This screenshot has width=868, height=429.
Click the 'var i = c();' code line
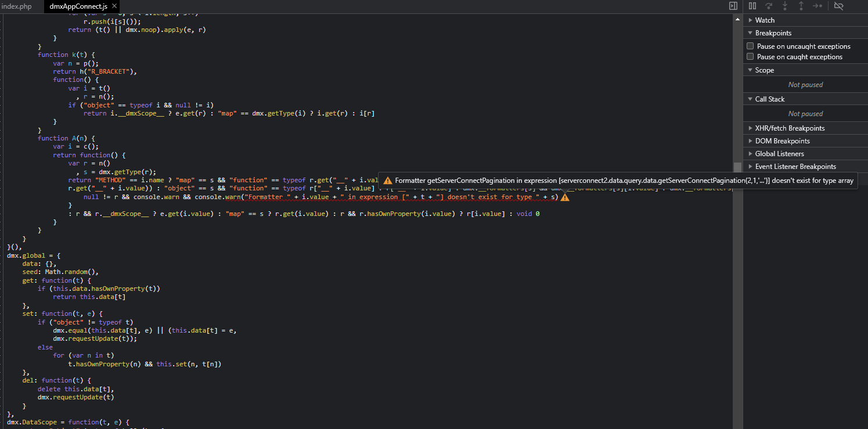75,147
